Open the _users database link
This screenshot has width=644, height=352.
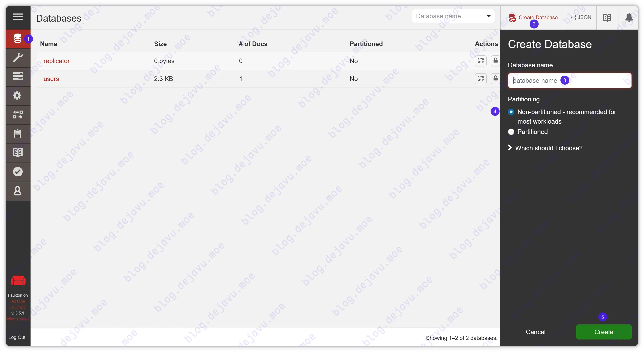[50, 79]
